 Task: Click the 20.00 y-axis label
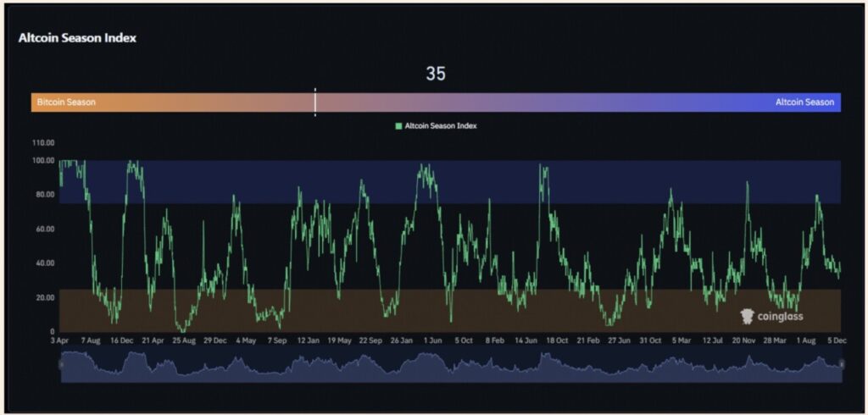(45, 297)
